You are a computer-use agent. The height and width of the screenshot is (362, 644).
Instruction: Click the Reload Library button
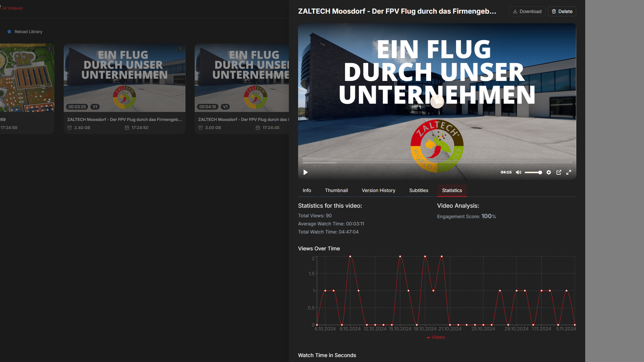tap(25, 32)
